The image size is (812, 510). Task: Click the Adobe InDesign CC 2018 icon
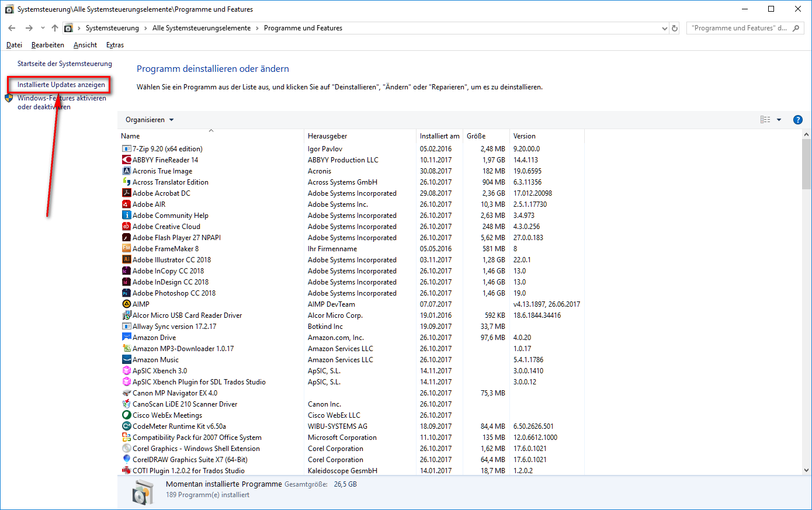[126, 282]
